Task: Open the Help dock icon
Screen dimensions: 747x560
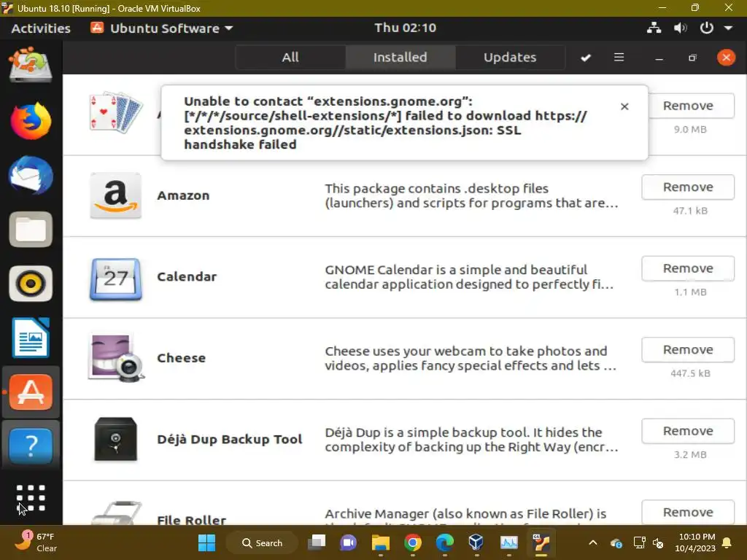Action: click(31, 446)
